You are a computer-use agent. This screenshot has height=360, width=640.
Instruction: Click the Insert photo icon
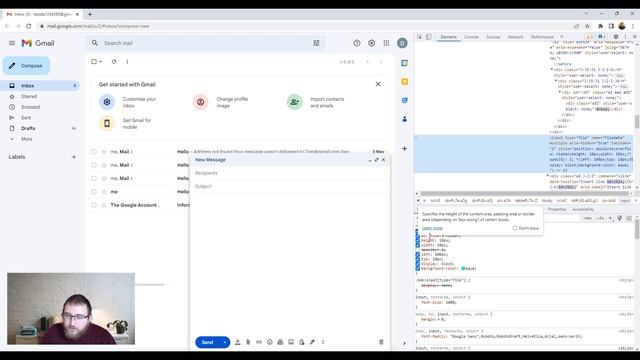(291, 342)
